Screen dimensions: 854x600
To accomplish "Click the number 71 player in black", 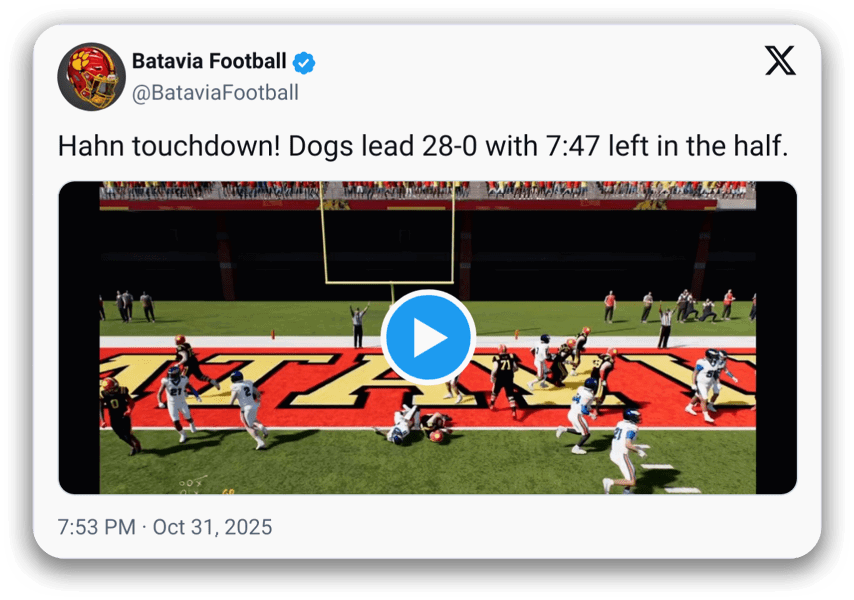I will pos(505,376).
